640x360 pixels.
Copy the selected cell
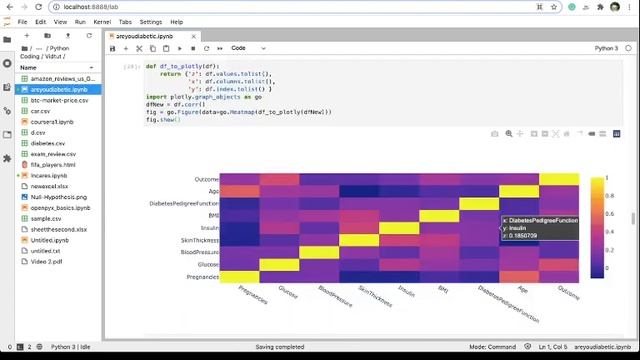tap(153, 49)
